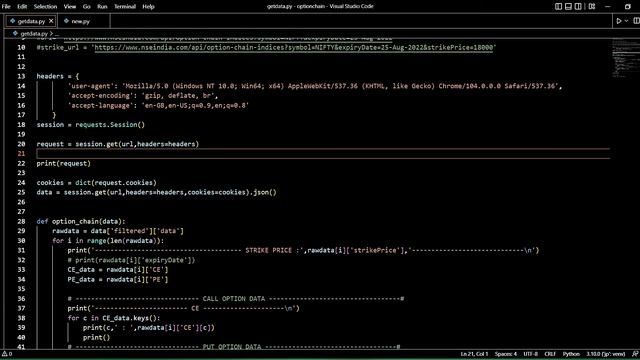Place cursor on empty line 21
Viewport: 640px width, 360px height.
(x=322, y=153)
